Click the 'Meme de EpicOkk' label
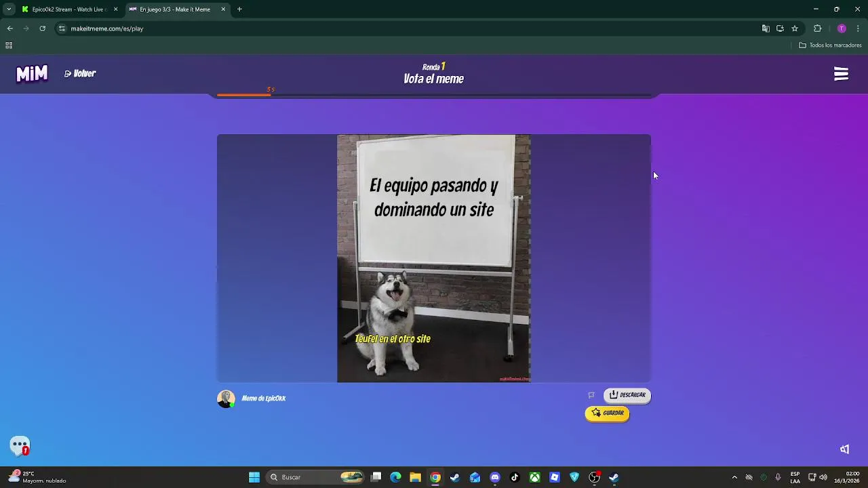Image resolution: width=868 pixels, height=488 pixels. tap(264, 399)
